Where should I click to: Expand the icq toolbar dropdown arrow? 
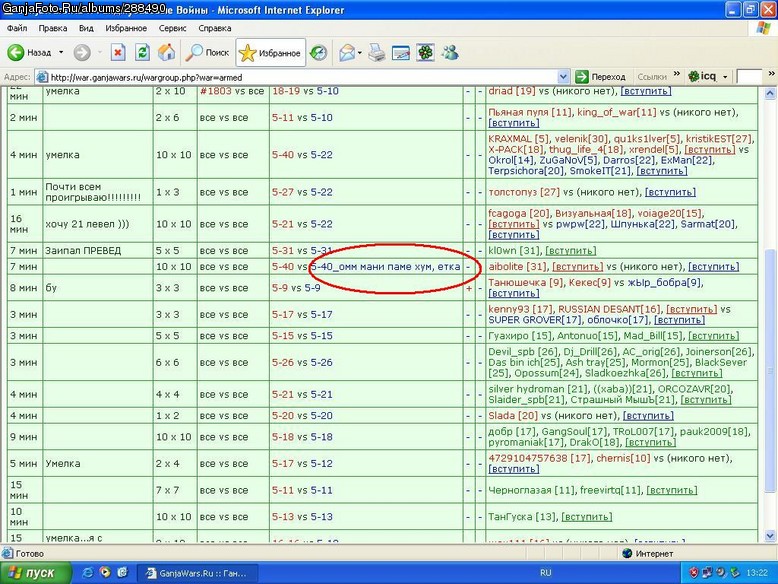[x=725, y=77]
